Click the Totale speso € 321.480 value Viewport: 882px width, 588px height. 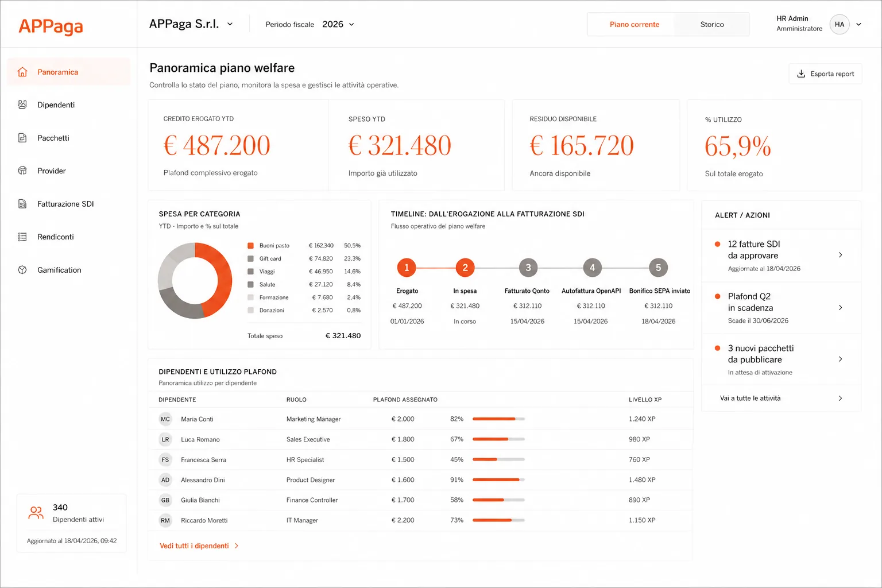pyautogui.click(x=343, y=336)
